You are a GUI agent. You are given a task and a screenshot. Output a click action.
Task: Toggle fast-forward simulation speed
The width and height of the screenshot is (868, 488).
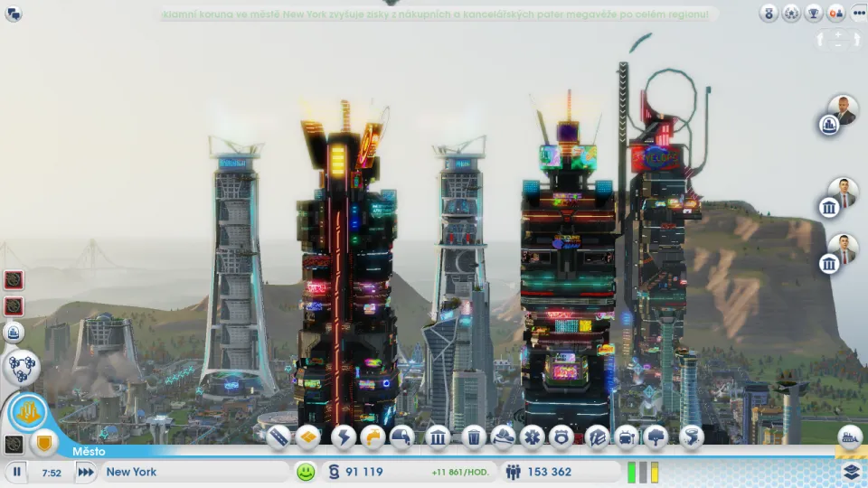pos(86,472)
